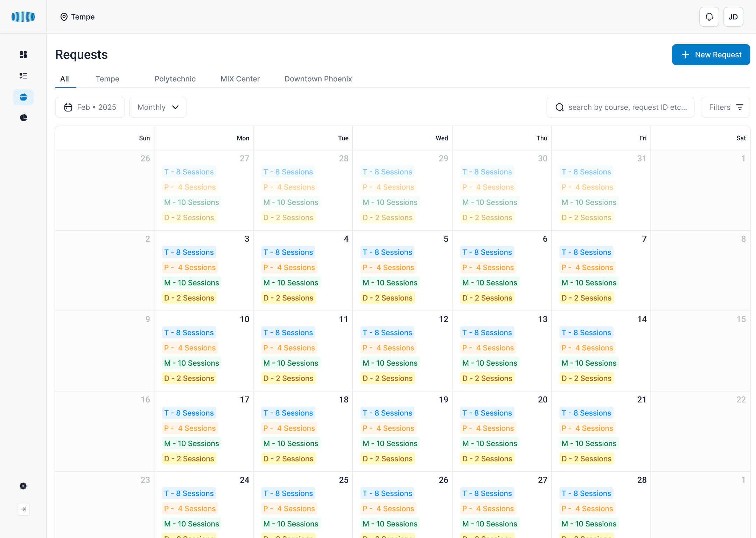
Task: Select the Downtown Phoenix tab
Action: pos(318,79)
